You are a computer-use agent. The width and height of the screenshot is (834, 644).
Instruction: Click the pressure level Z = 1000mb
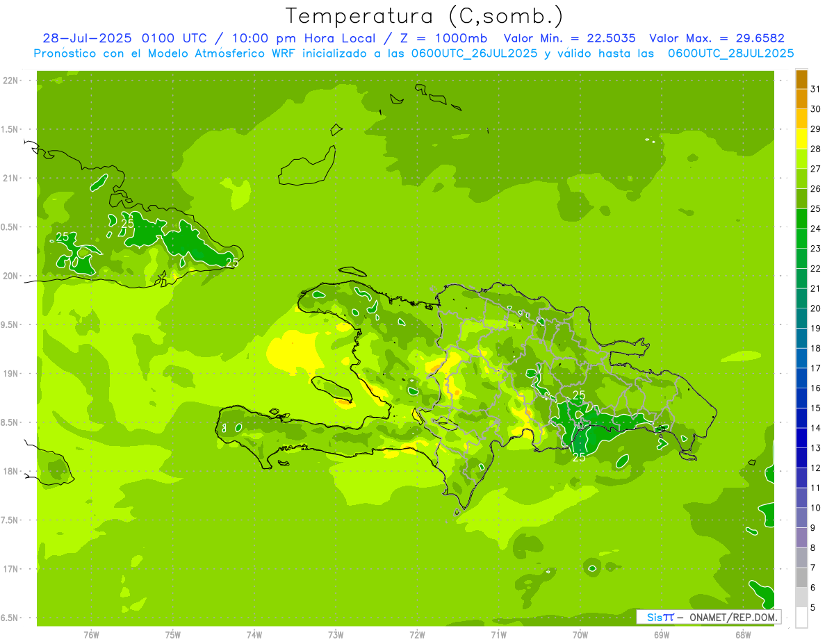(443, 38)
